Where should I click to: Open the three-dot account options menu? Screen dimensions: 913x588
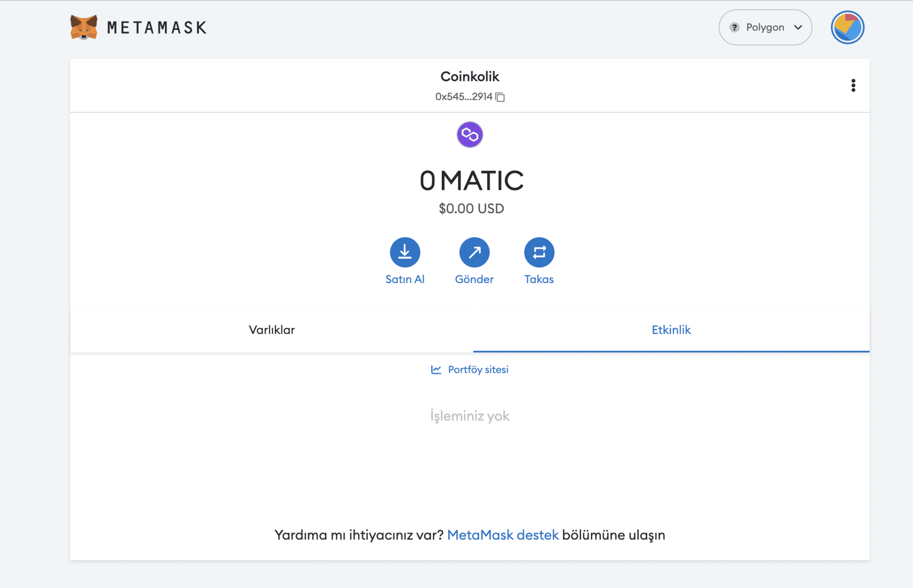click(x=853, y=85)
